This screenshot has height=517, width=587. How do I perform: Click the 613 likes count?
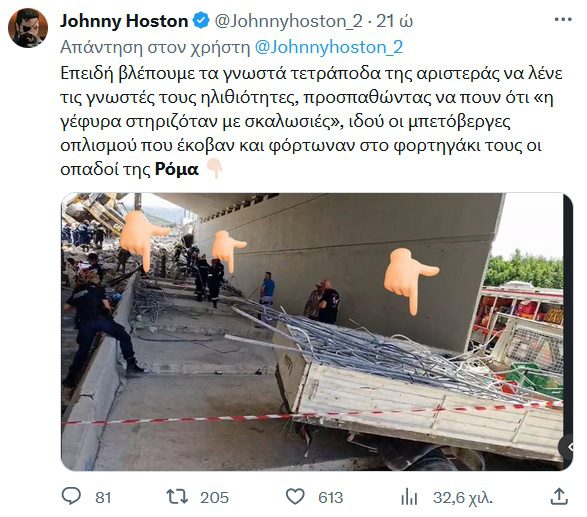[x=331, y=498]
